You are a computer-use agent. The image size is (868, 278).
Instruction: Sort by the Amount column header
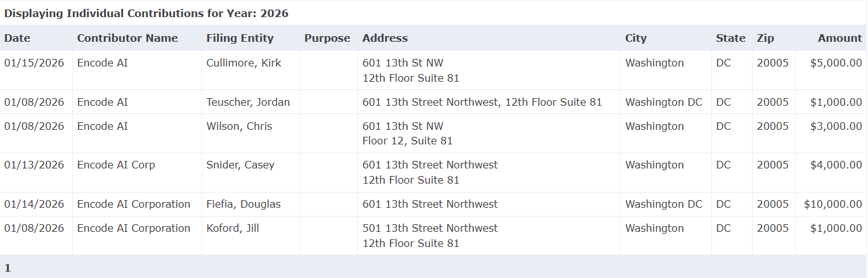[x=839, y=38]
